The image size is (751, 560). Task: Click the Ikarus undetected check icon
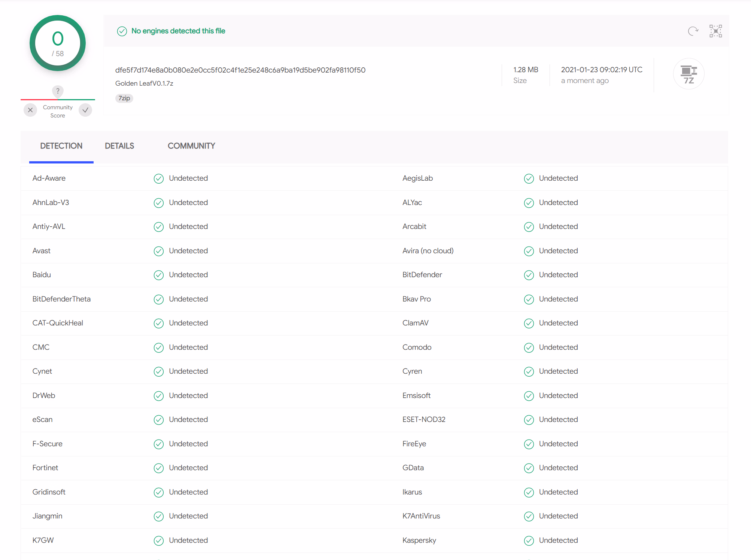click(x=529, y=492)
